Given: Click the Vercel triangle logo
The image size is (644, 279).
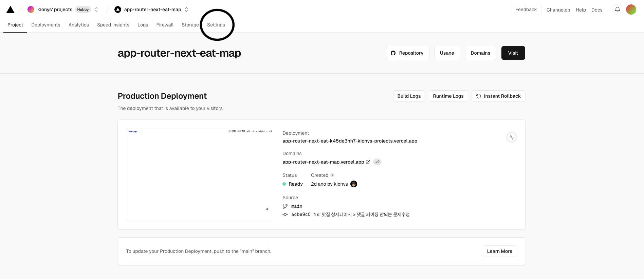Looking at the screenshot, I should coord(11,10).
